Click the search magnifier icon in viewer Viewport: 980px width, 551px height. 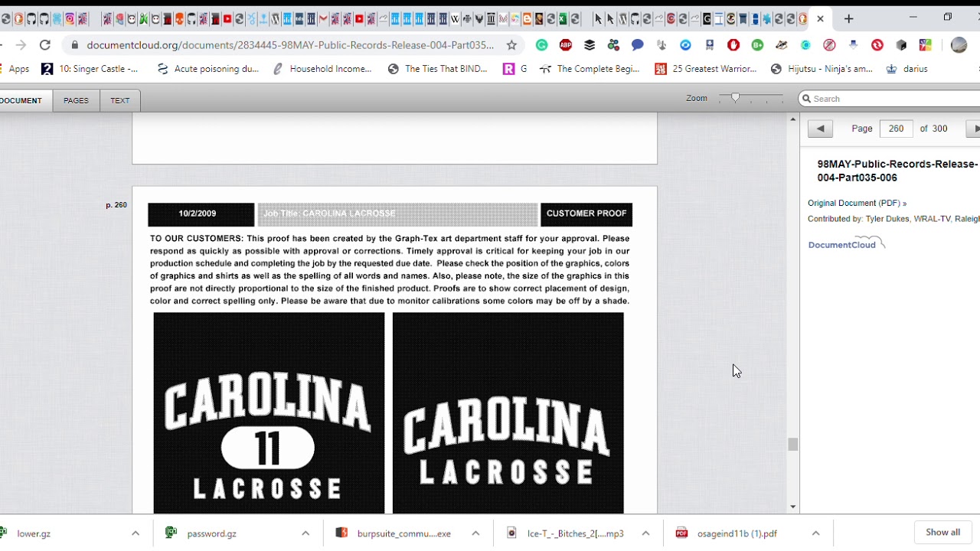click(805, 99)
